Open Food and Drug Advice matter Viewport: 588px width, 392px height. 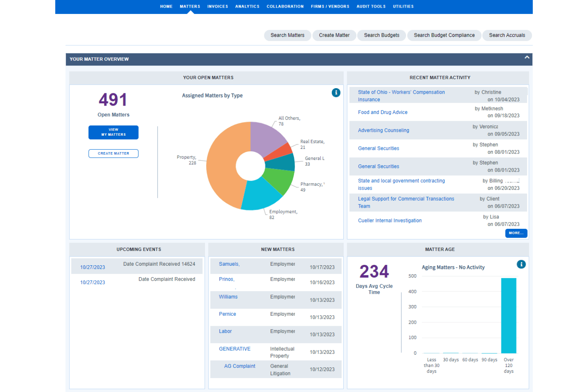coord(383,112)
